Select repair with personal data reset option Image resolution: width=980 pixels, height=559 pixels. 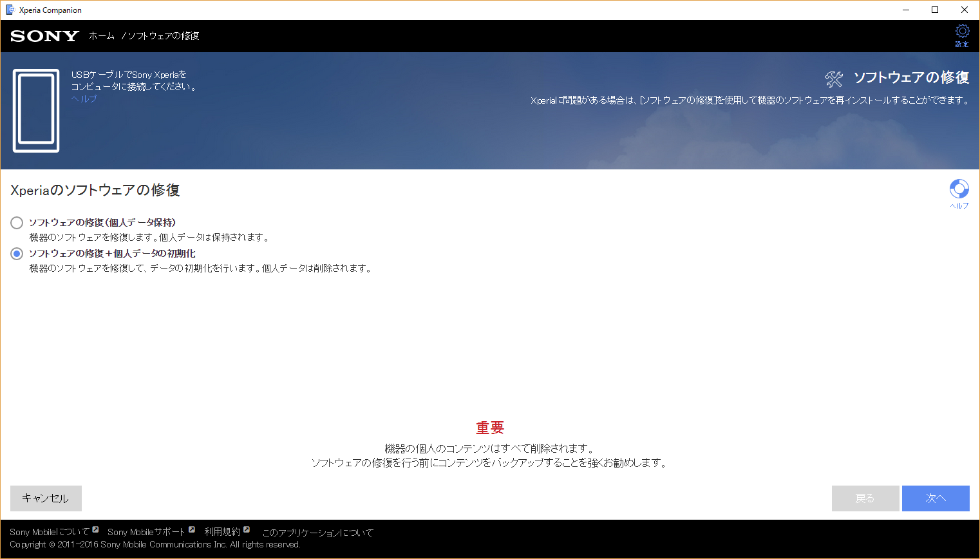point(17,254)
